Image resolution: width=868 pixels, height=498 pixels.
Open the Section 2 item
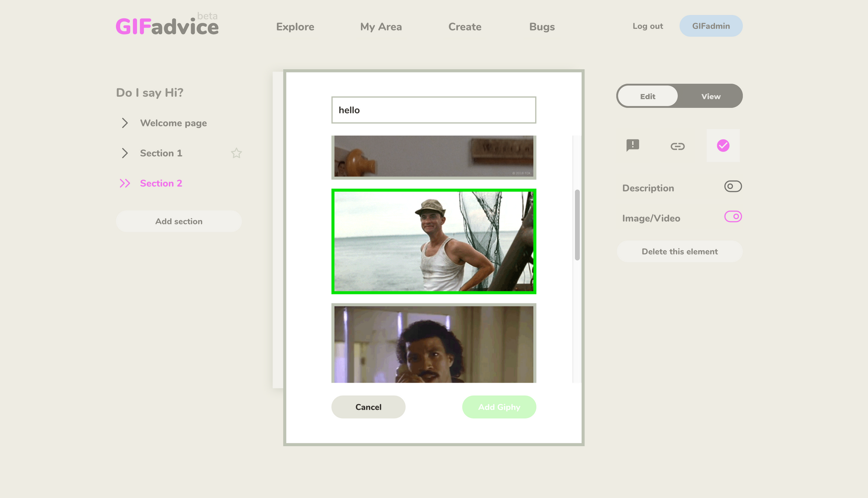pyautogui.click(x=161, y=183)
